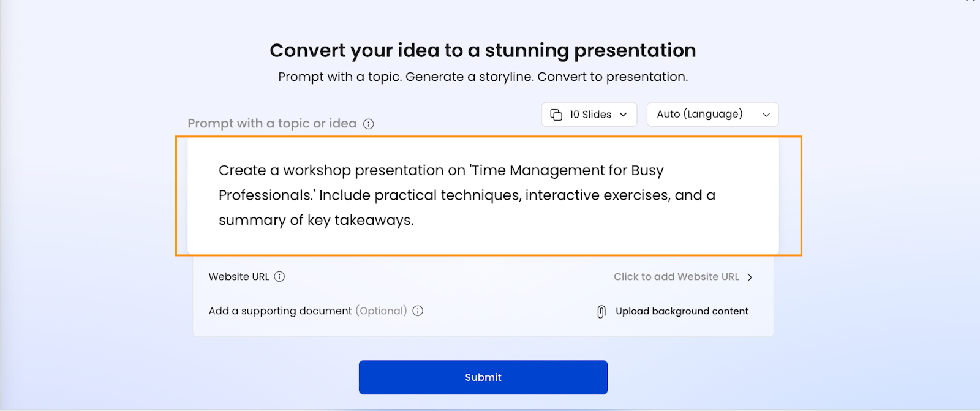
Task: Click the 'Add a supporting document' label
Action: pos(281,311)
